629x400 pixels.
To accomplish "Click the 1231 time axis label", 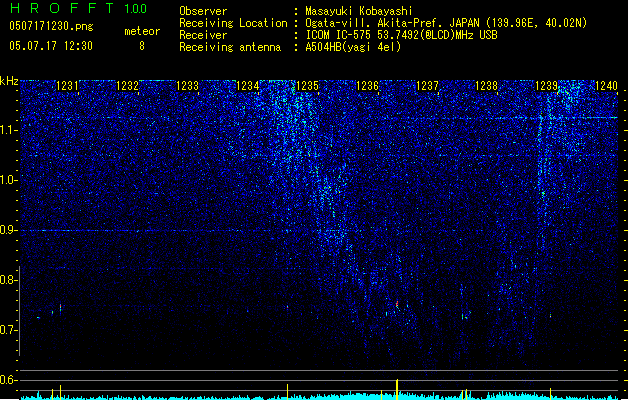I will click(x=67, y=86).
